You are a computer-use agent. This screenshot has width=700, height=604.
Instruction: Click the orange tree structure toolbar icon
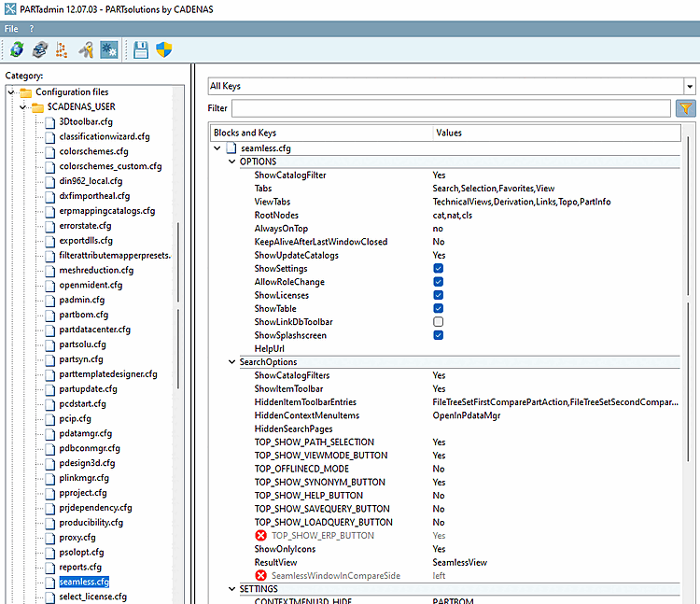pyautogui.click(x=63, y=50)
